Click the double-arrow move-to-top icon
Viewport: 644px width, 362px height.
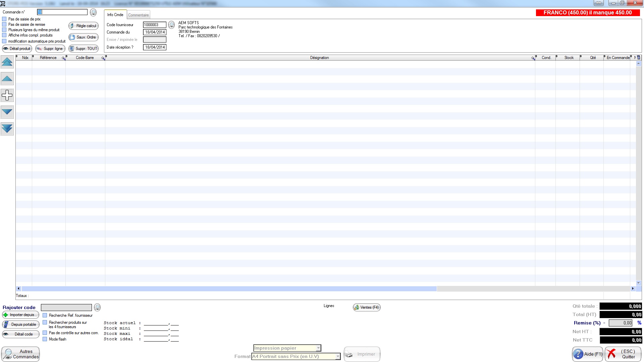click(7, 62)
